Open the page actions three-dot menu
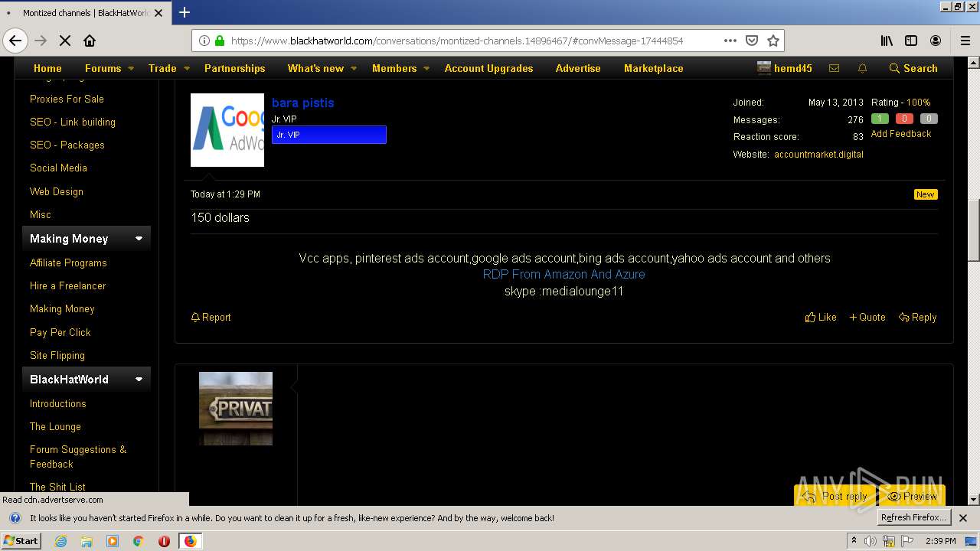 [x=730, y=41]
